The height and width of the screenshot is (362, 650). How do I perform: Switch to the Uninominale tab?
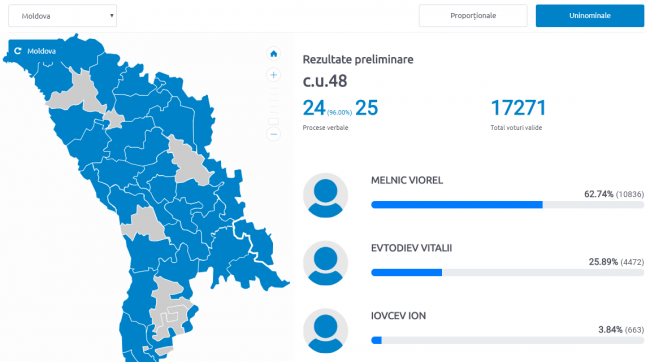590,16
